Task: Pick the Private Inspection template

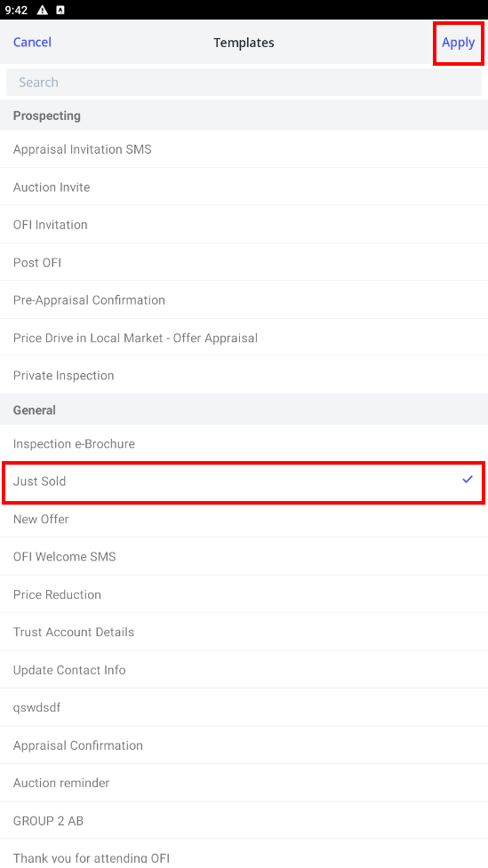Action: pyautogui.click(x=244, y=375)
